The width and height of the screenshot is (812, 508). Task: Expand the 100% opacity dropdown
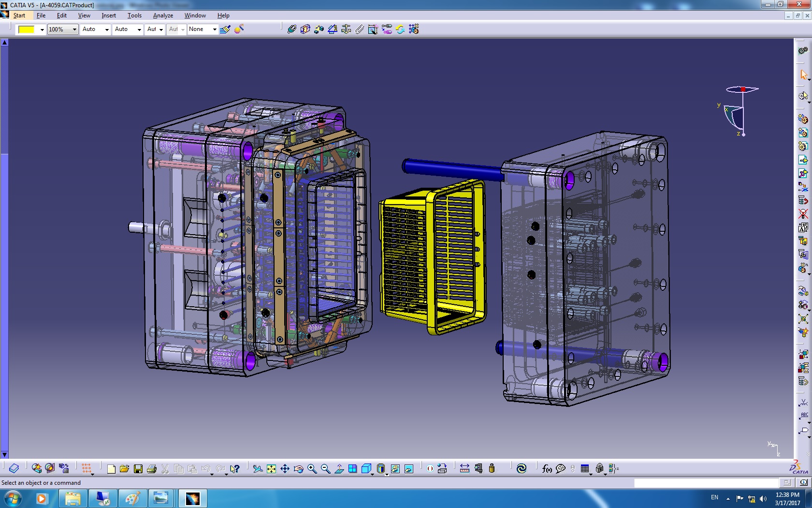point(74,30)
